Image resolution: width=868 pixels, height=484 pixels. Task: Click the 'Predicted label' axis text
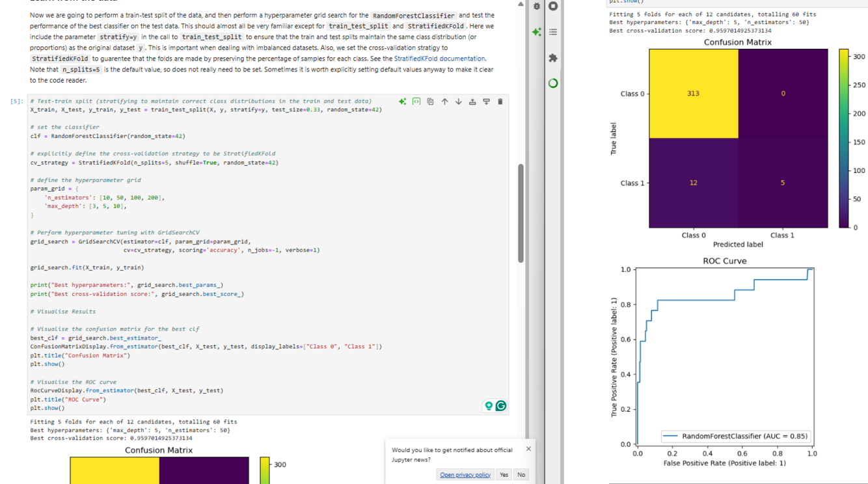(738, 245)
